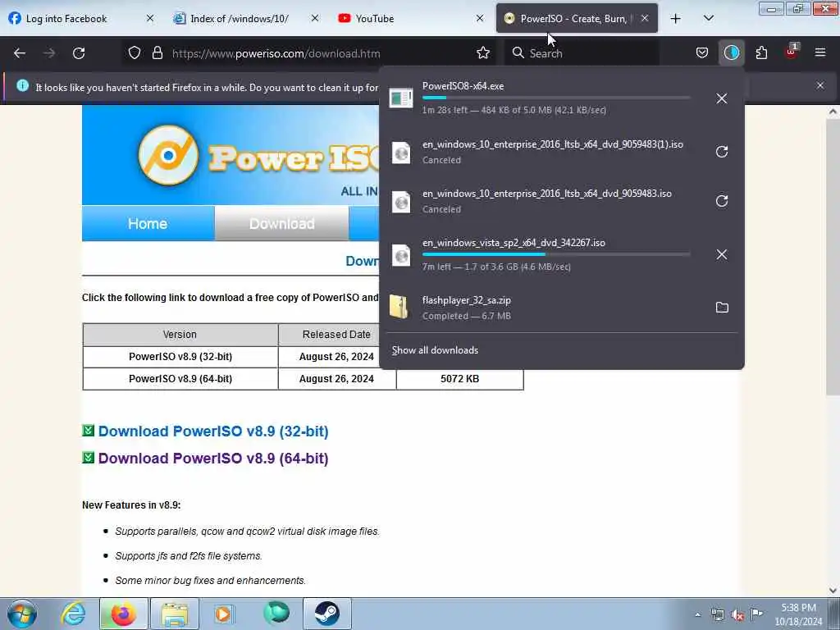Open the Download site menu item
This screenshot has height=630, width=840.
click(x=282, y=223)
